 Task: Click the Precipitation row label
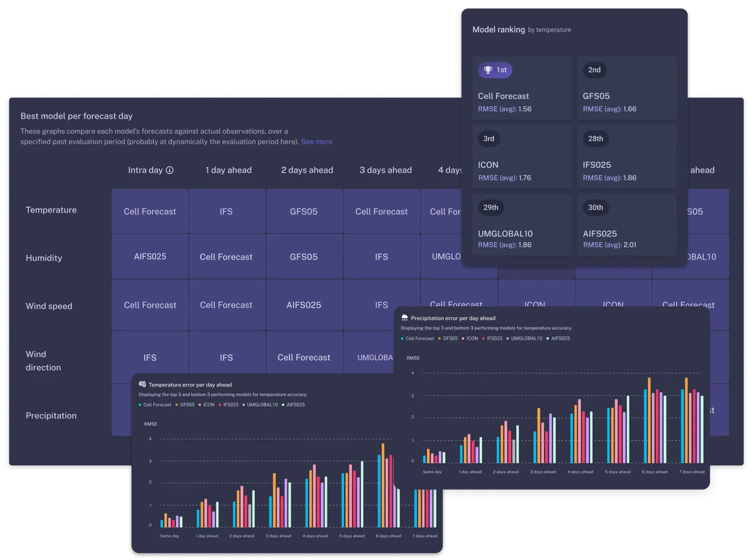coord(51,415)
